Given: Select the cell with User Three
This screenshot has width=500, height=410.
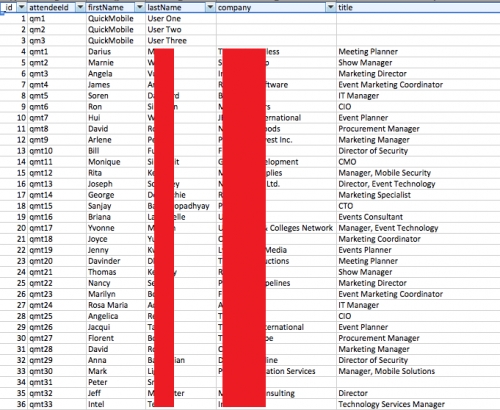Looking at the screenshot, I should click(x=181, y=41).
